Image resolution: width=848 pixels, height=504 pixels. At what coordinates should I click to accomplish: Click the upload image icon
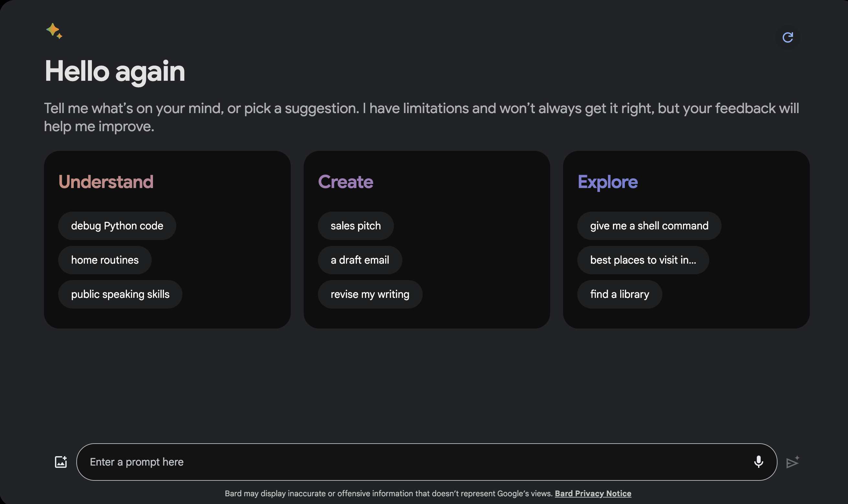pos(61,462)
